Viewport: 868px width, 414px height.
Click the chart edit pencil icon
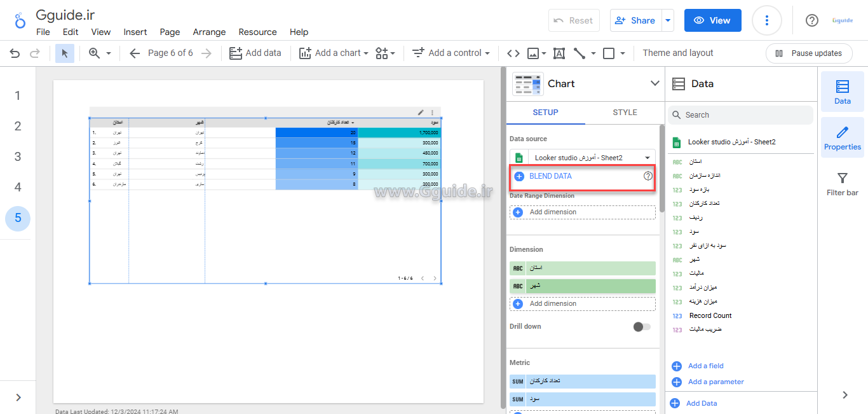421,112
